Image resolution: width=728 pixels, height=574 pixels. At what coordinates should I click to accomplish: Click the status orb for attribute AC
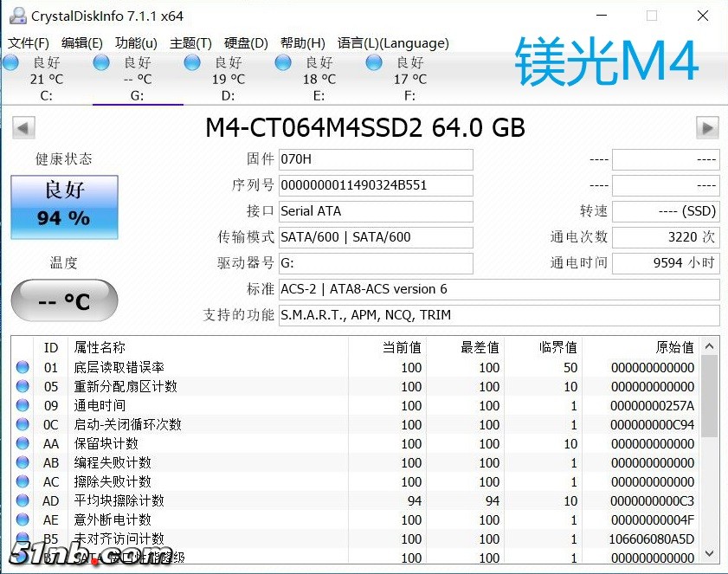click(23, 481)
